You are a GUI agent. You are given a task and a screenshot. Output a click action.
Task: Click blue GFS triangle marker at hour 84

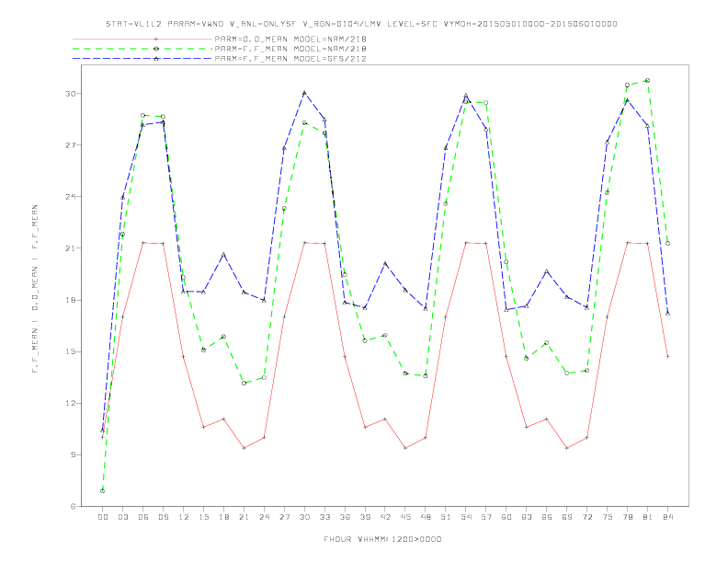pos(667,314)
